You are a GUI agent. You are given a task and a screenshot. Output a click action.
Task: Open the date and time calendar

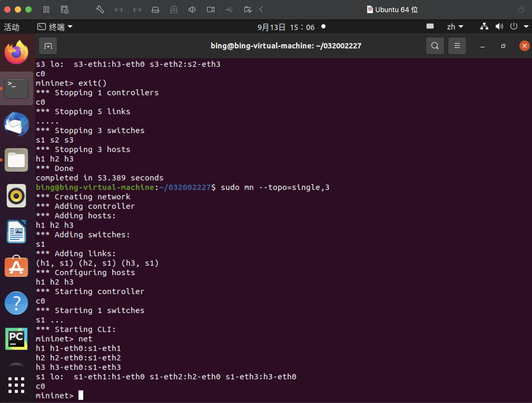pyautogui.click(x=286, y=27)
